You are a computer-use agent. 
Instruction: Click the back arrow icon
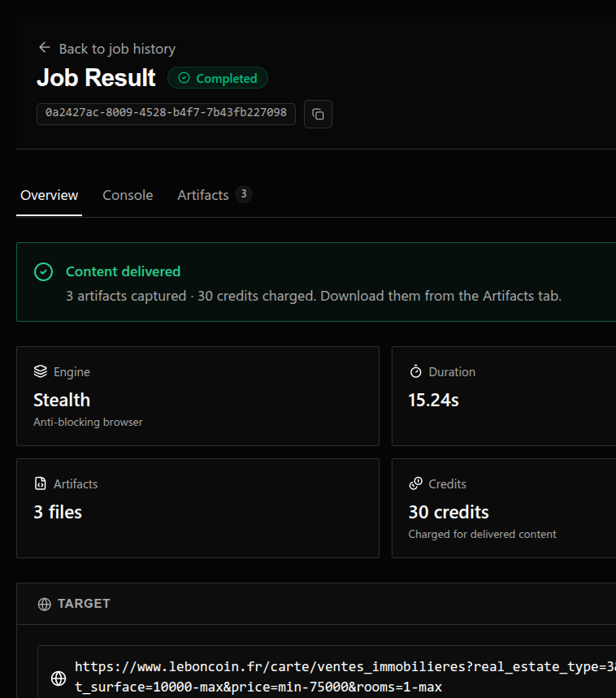[x=44, y=48]
